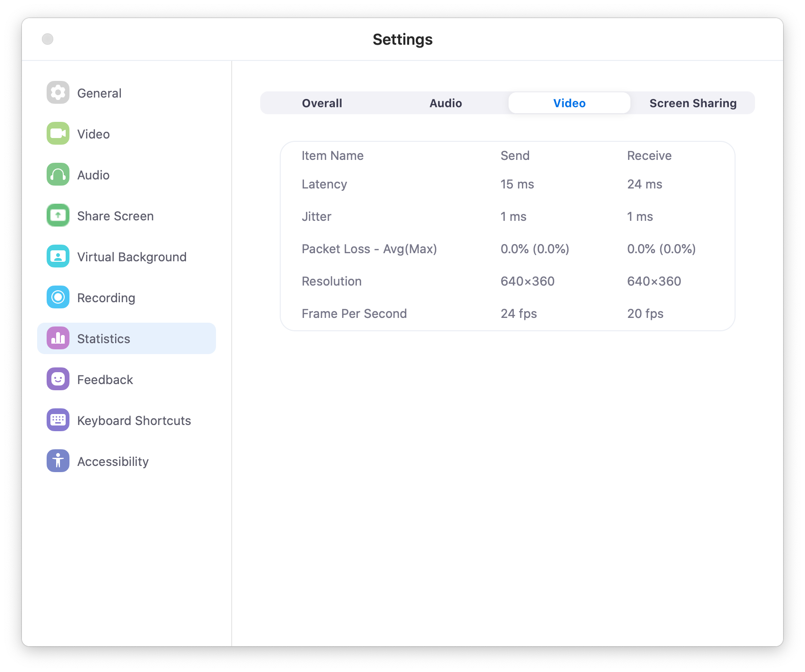Image resolution: width=805 pixels, height=672 pixels.
Task: Open General settings label
Action: point(99,93)
